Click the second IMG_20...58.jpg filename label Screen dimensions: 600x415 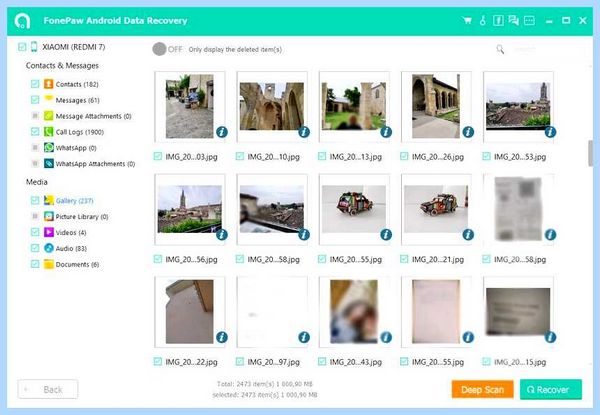[x=520, y=259]
